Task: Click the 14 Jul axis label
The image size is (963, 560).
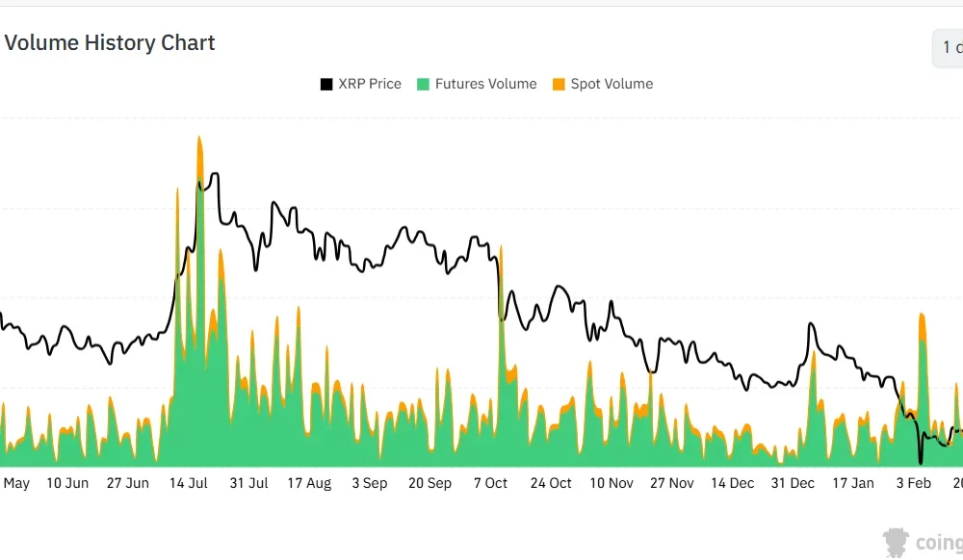Action: click(188, 483)
